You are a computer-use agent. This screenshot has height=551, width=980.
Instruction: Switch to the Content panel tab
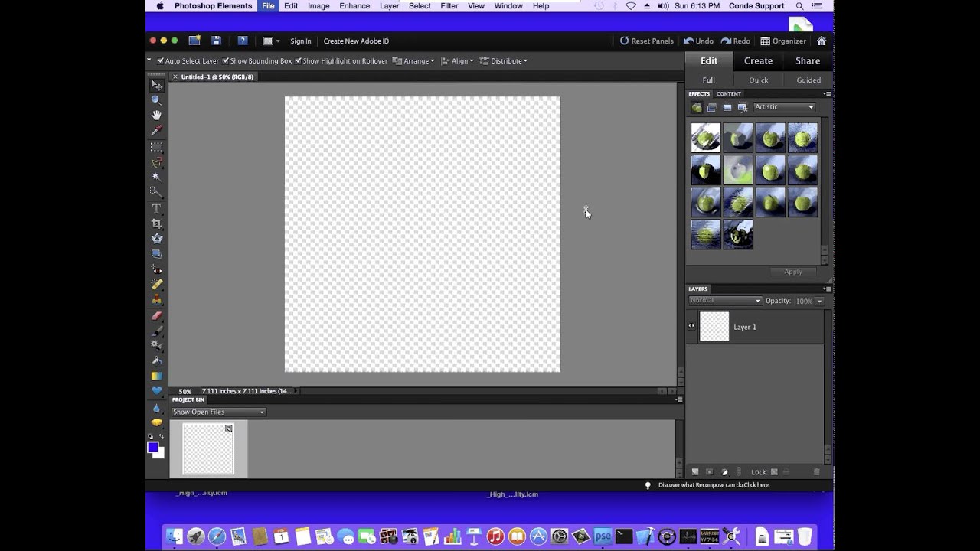(x=729, y=93)
